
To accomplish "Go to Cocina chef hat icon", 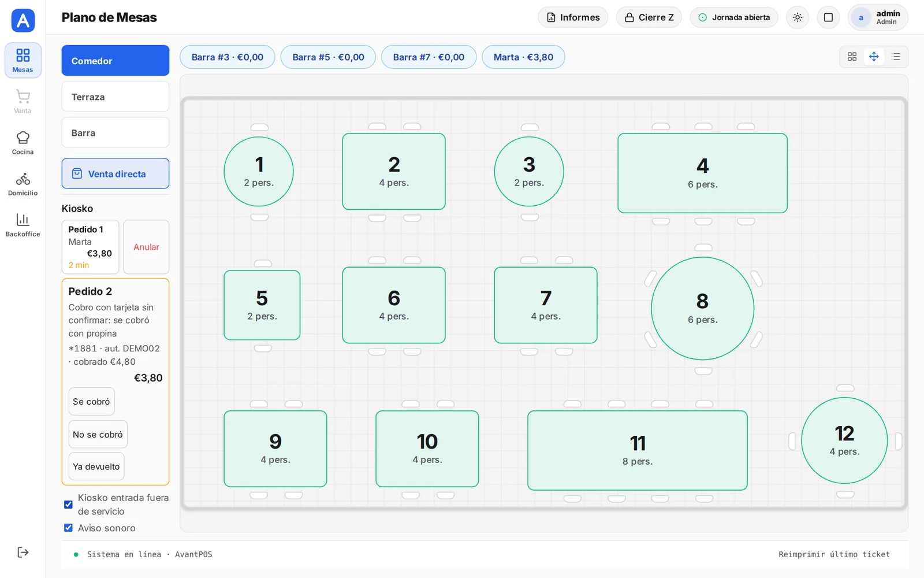I will click(23, 143).
